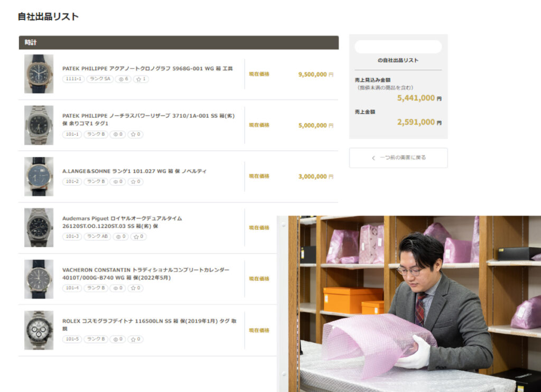Image resolution: width=541 pixels, height=392 pixels.
Task: Click star favorite badge on lot 101-5
Action: [135, 339]
